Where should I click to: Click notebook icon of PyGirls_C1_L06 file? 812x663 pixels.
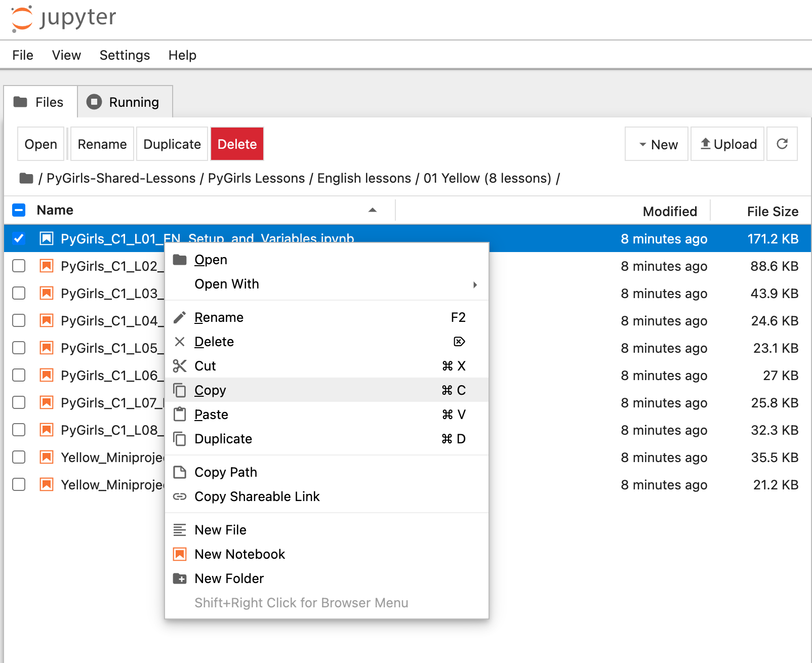click(x=47, y=375)
